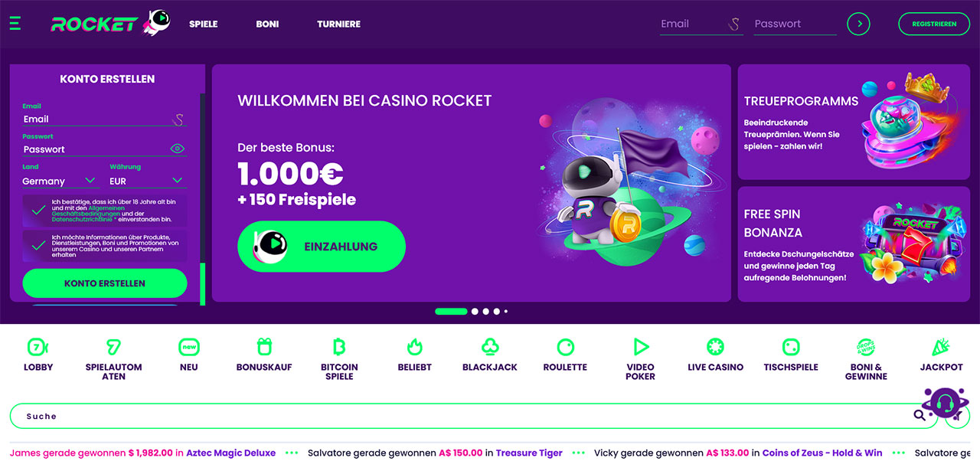Select the second banner carousel dot

tap(475, 312)
